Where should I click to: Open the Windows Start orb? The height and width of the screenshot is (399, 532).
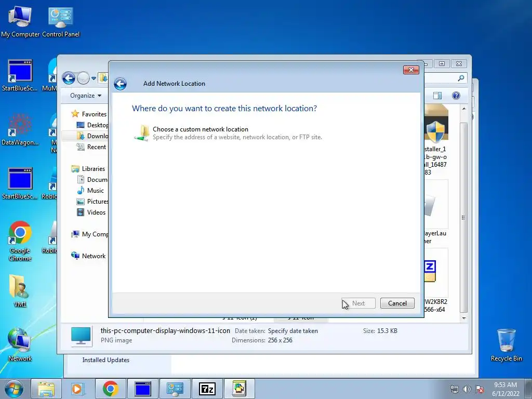pyautogui.click(x=14, y=389)
